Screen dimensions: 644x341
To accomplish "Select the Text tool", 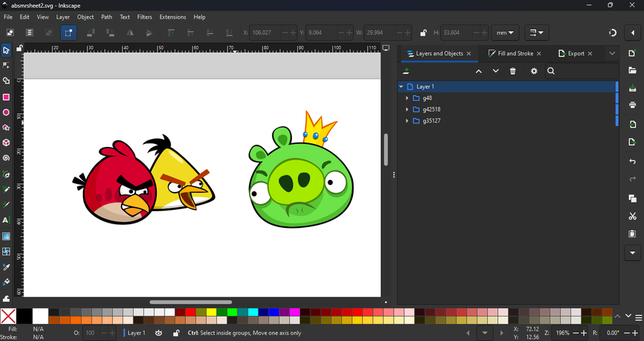I will 6,220.
